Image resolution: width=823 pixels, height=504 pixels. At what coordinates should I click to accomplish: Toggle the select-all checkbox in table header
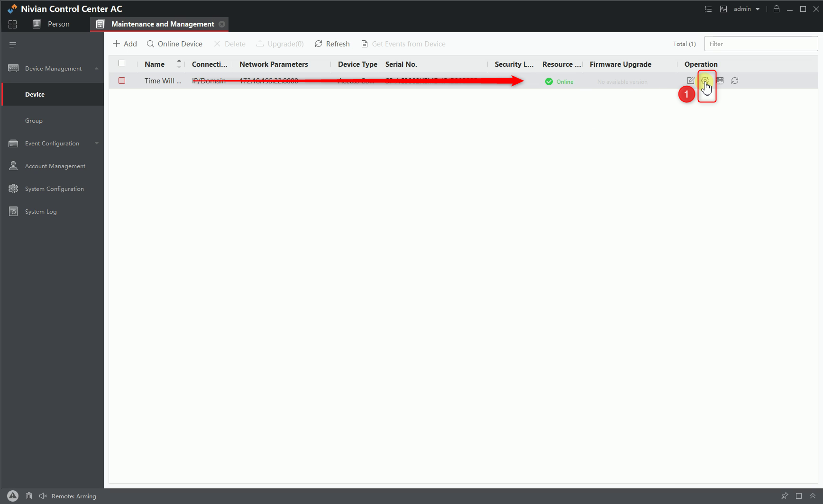tap(122, 63)
